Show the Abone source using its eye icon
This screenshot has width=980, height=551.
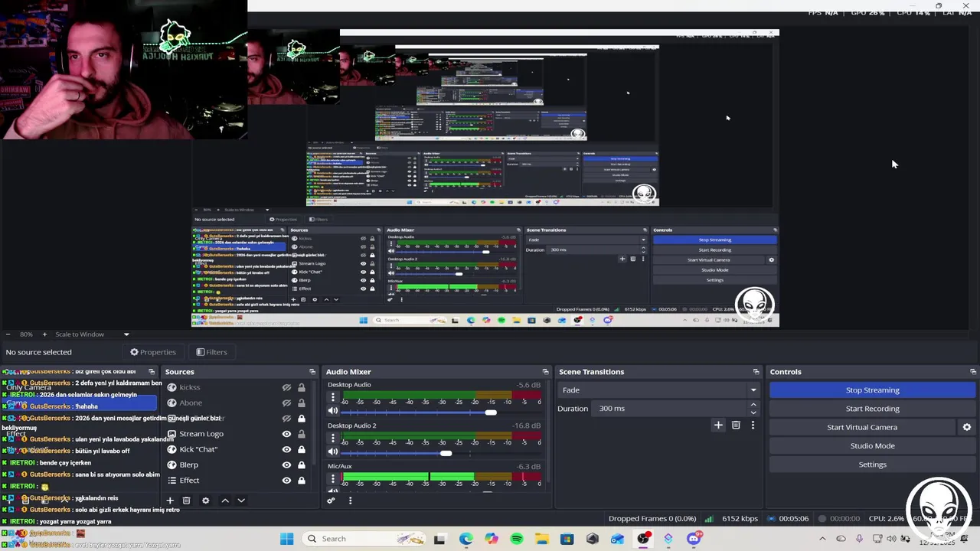(x=286, y=403)
